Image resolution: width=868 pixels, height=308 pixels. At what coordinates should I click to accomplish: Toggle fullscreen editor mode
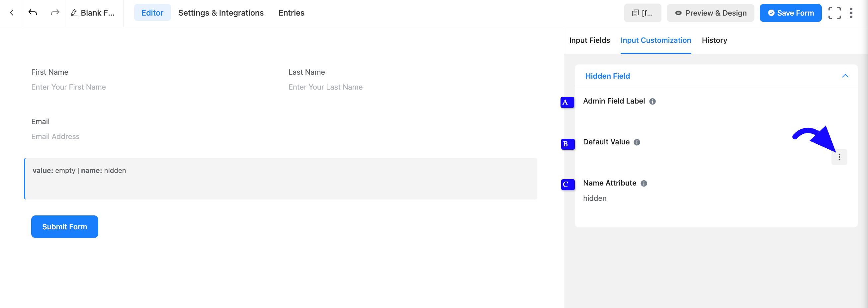835,13
